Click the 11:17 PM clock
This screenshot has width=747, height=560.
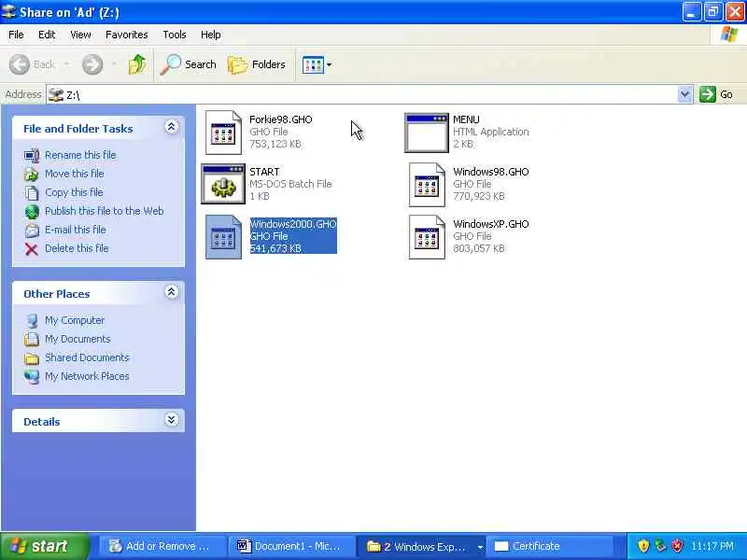[x=712, y=546]
